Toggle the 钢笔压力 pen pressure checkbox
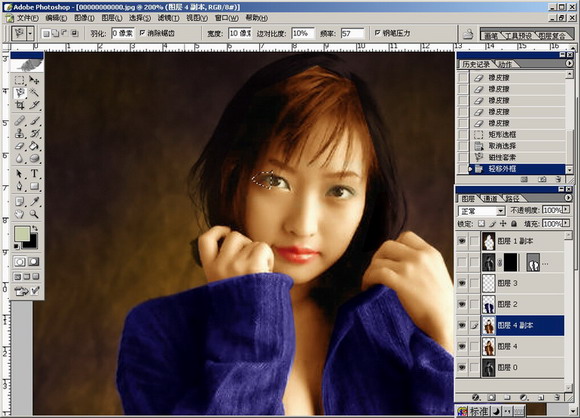Screen dimensions: 580x418 [x=377, y=33]
